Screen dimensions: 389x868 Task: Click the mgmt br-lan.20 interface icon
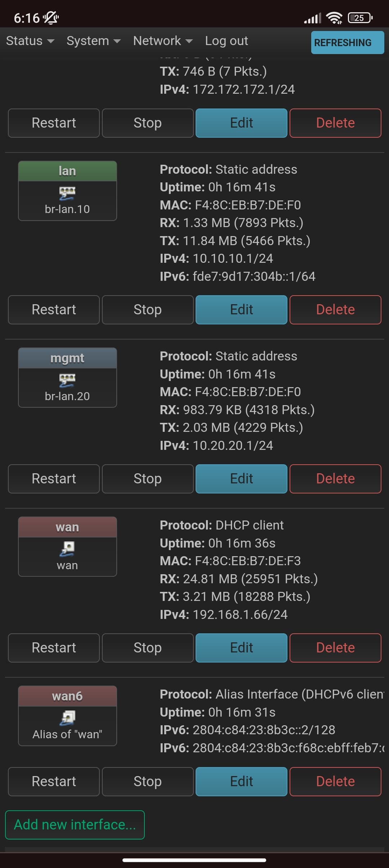pyautogui.click(x=67, y=380)
